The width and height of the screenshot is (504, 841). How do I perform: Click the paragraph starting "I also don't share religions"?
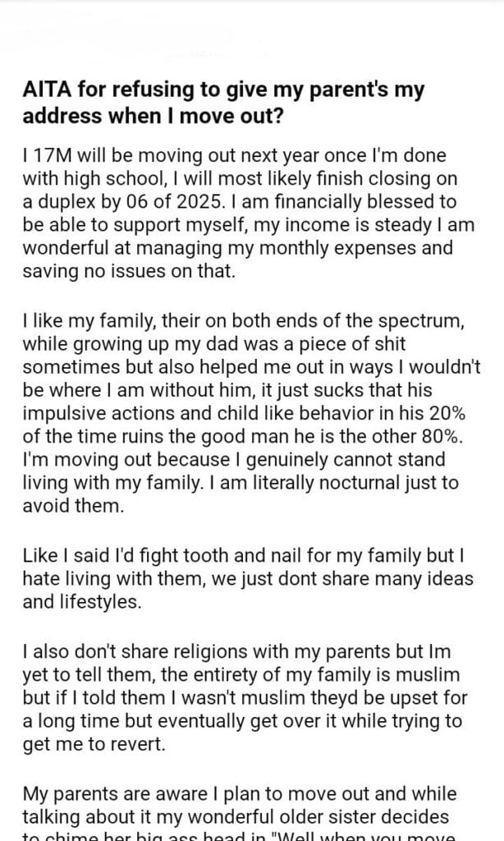coord(245,699)
